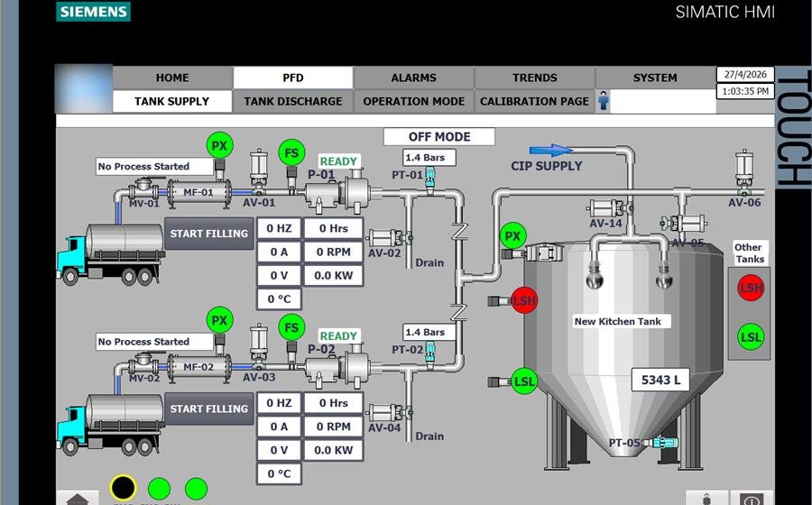Screen dimensions: 812x505
Task: Open the AV-03 valve
Action: click(258, 348)
